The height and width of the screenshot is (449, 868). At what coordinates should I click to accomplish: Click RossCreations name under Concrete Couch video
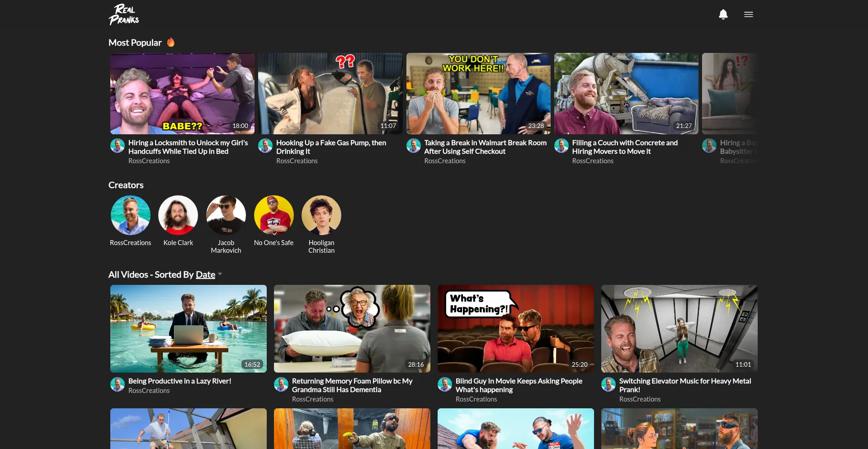tap(593, 161)
